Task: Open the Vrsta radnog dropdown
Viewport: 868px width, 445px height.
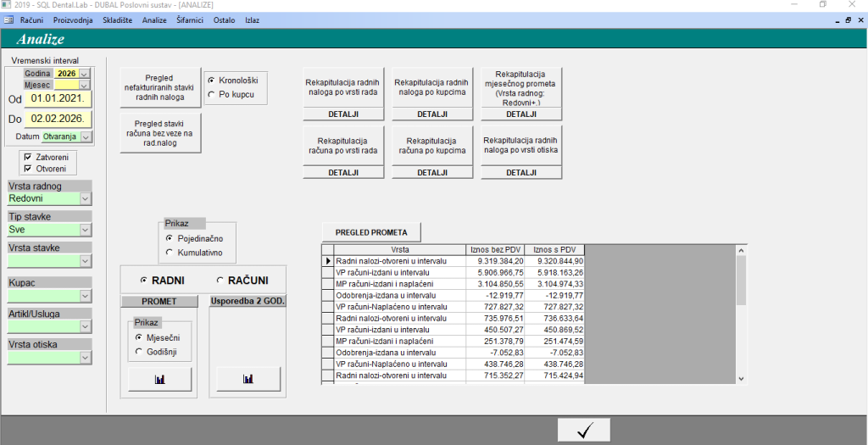Action: [x=85, y=198]
